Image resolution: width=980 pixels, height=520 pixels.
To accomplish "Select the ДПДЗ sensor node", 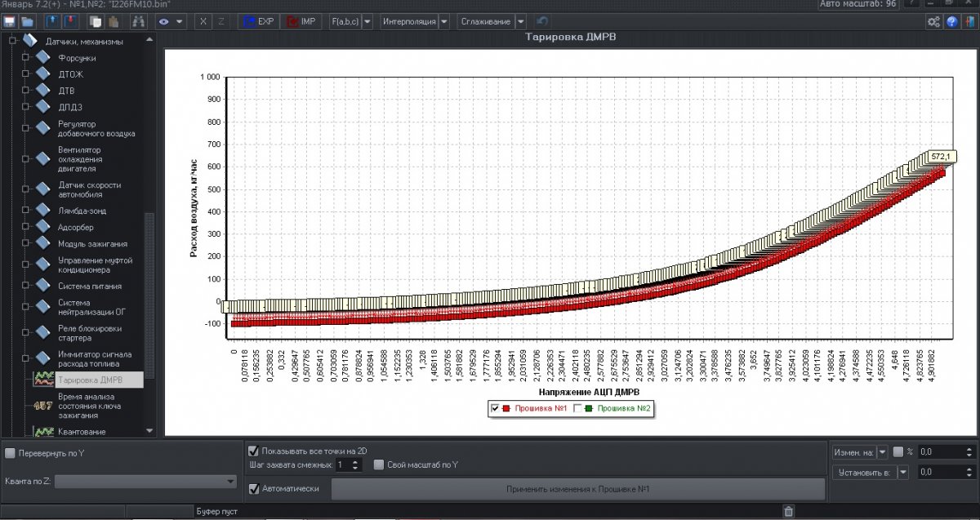I will point(69,107).
